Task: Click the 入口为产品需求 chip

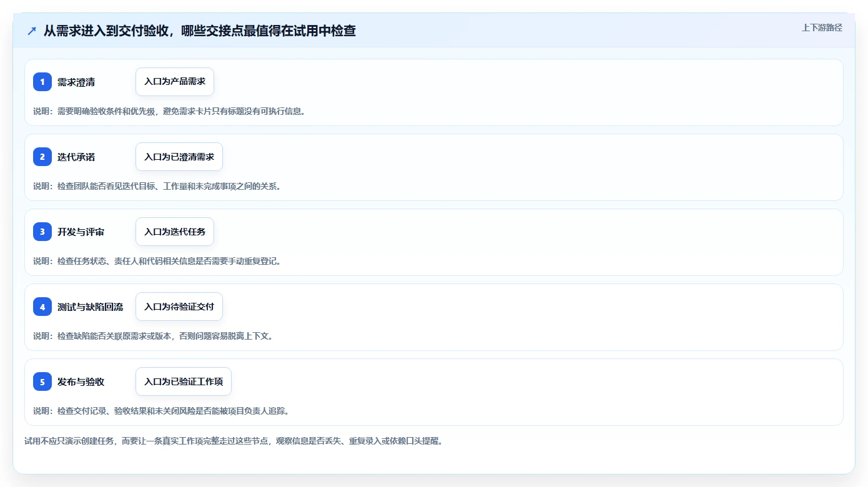Action: pos(175,82)
